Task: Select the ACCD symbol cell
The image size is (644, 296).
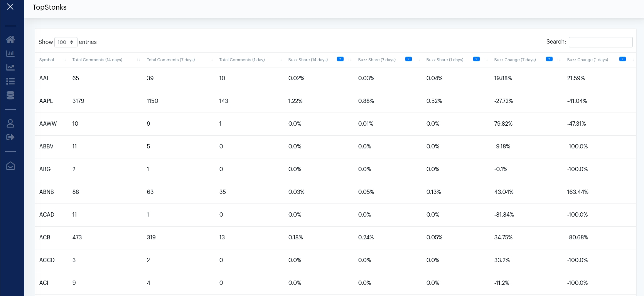Action: click(47, 260)
